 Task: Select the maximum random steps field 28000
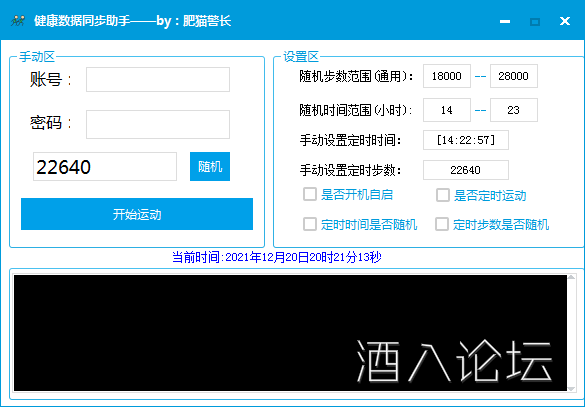(514, 76)
